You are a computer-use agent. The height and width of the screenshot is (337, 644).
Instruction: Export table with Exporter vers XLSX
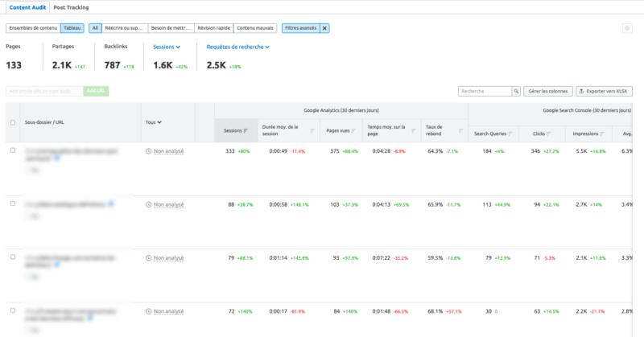tap(605, 91)
